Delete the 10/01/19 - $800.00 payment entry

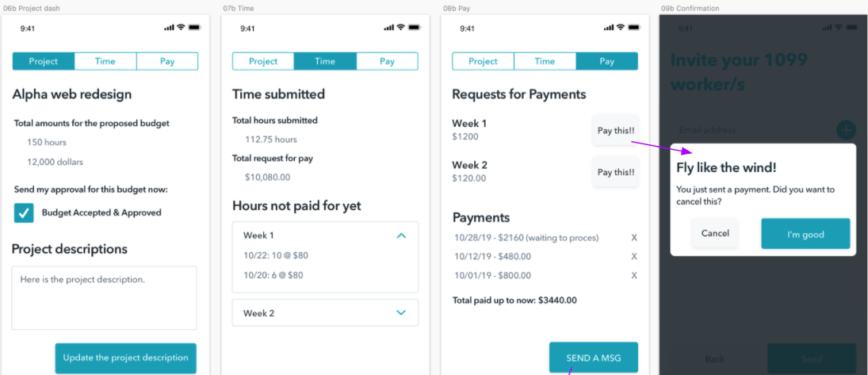point(633,275)
